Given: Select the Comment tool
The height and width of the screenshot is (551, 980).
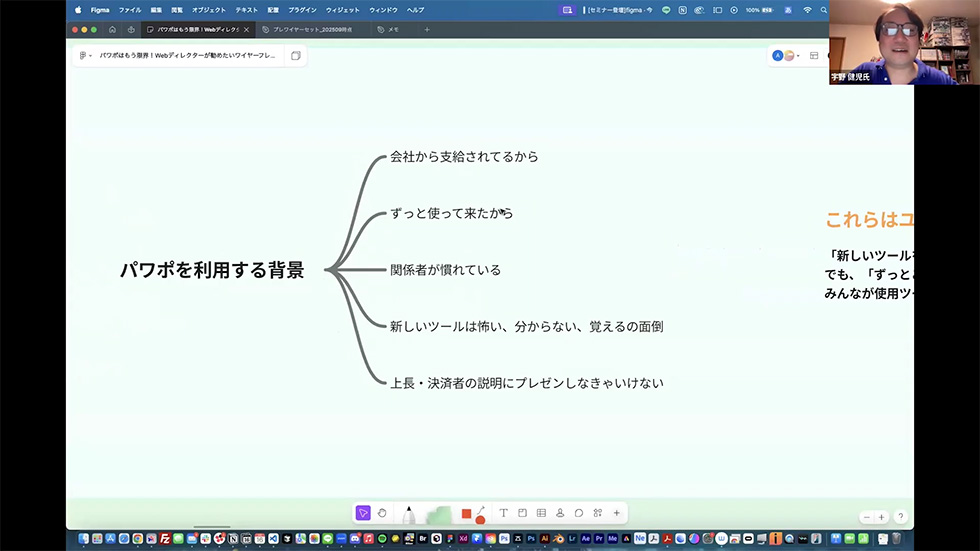Looking at the screenshot, I should pyautogui.click(x=579, y=513).
